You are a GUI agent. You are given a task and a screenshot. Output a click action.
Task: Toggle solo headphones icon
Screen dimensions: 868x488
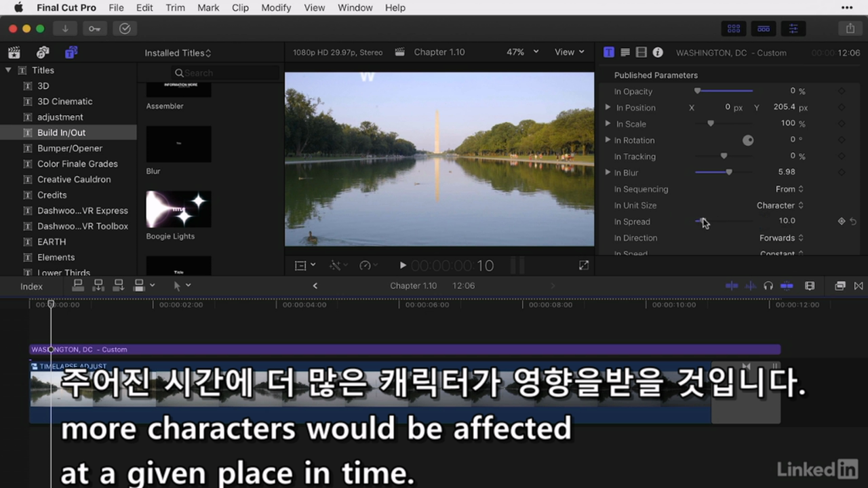(x=768, y=286)
